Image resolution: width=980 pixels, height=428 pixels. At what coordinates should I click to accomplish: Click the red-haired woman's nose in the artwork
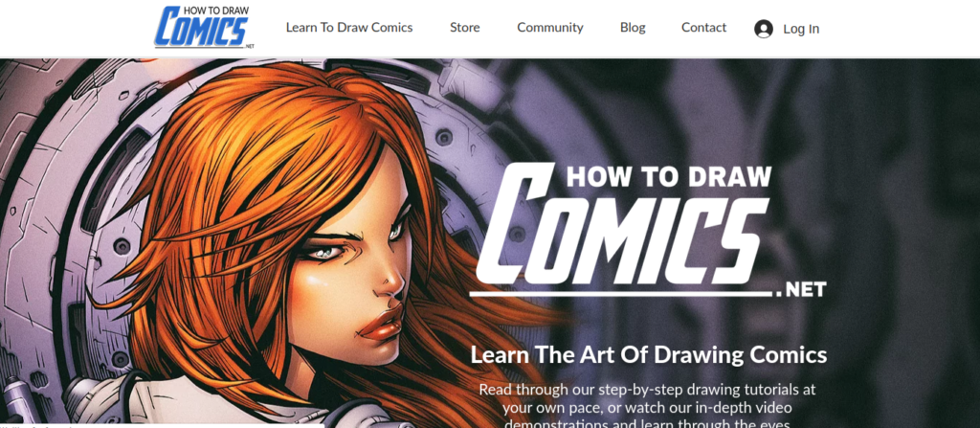tap(391, 284)
